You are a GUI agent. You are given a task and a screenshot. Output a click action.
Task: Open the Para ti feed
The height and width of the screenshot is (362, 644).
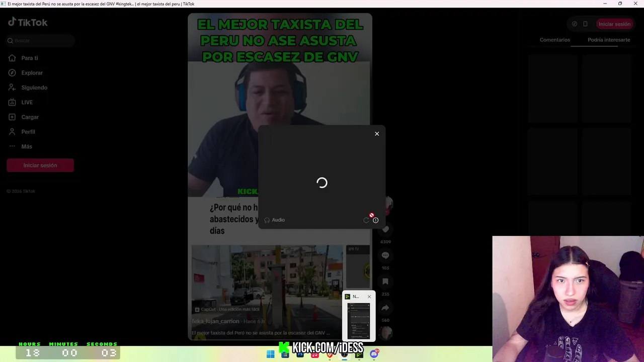[23, 58]
